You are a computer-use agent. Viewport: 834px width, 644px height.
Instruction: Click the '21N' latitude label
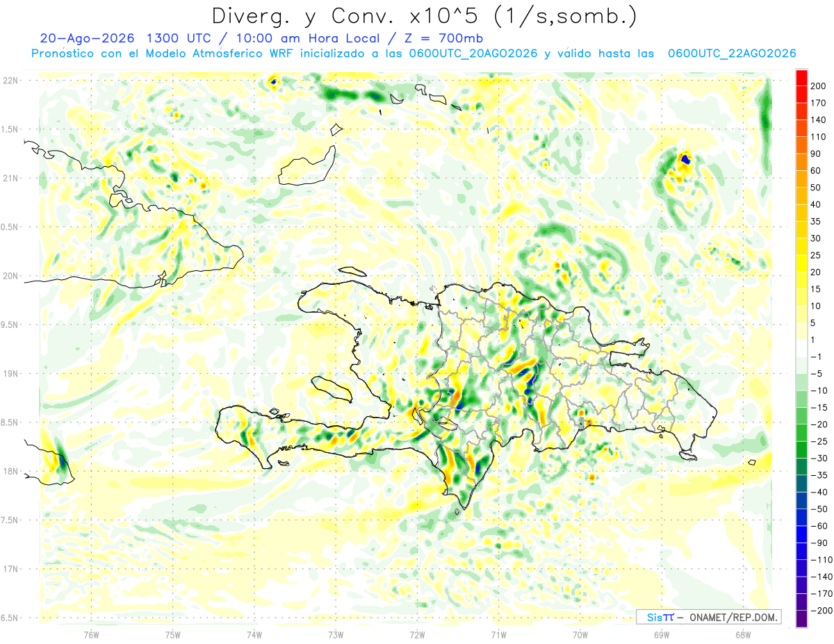[10, 178]
